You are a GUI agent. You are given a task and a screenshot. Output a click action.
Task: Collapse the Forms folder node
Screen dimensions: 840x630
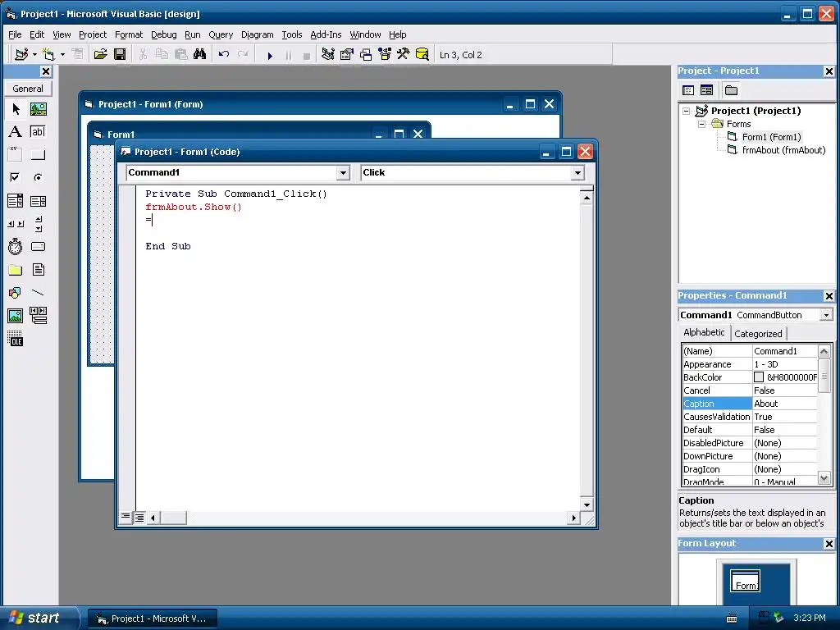coord(702,124)
